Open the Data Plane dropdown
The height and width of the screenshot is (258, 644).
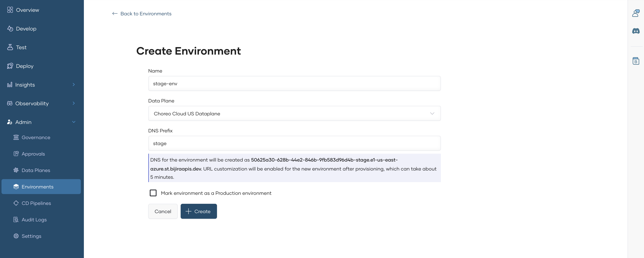pyautogui.click(x=432, y=113)
